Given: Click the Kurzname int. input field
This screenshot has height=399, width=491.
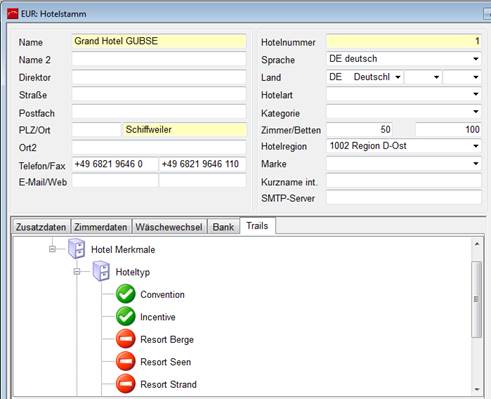Looking at the screenshot, I should [404, 181].
